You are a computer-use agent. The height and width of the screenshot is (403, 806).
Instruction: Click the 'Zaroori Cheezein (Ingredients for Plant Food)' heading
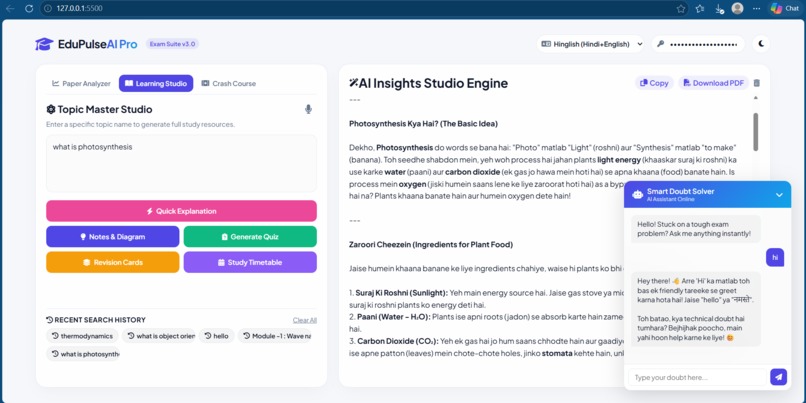431,244
